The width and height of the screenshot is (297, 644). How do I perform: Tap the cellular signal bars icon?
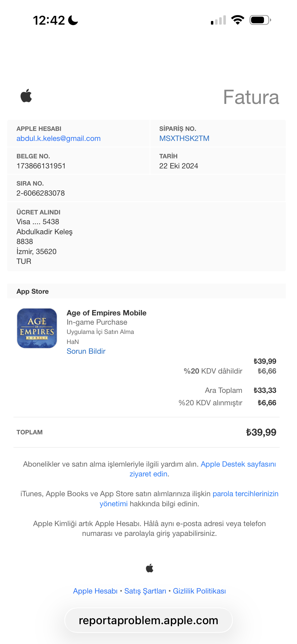click(x=218, y=20)
